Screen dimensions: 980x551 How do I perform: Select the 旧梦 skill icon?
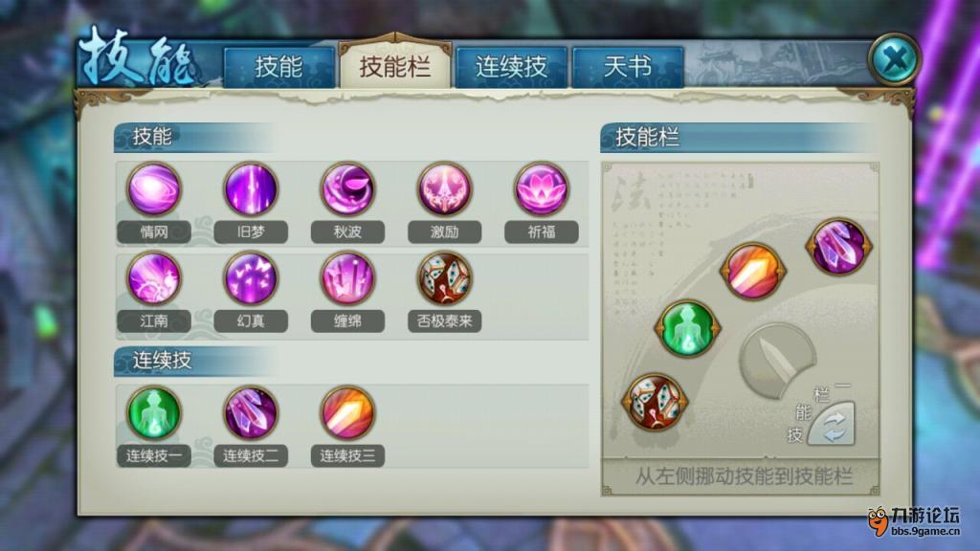[251, 188]
